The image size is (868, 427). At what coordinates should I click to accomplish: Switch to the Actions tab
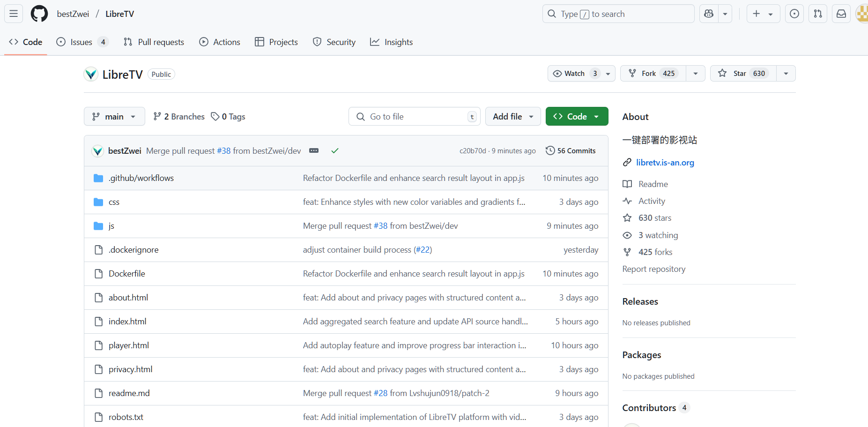(220, 42)
